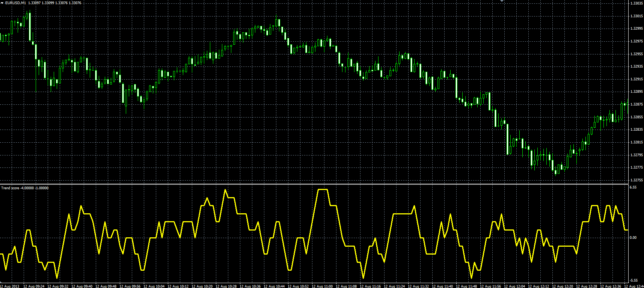
Task: Click the 12 Aug 10:52 time label
Action: 298,286
